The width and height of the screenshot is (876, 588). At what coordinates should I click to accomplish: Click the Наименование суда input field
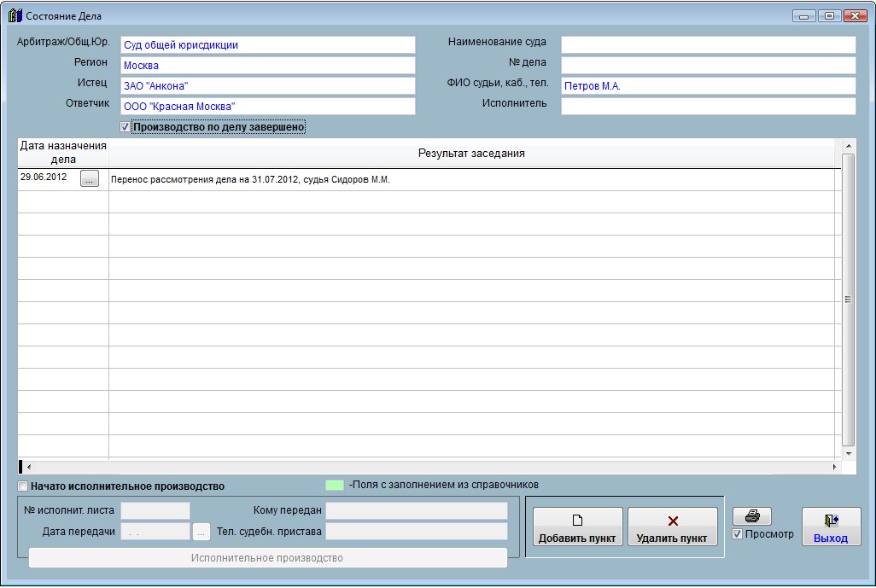pos(708,44)
